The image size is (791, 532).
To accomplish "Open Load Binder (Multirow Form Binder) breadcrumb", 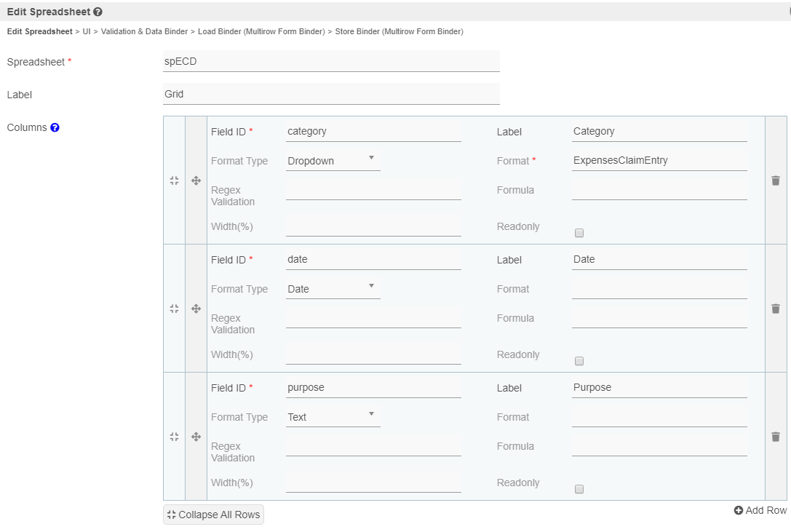I will [261, 32].
